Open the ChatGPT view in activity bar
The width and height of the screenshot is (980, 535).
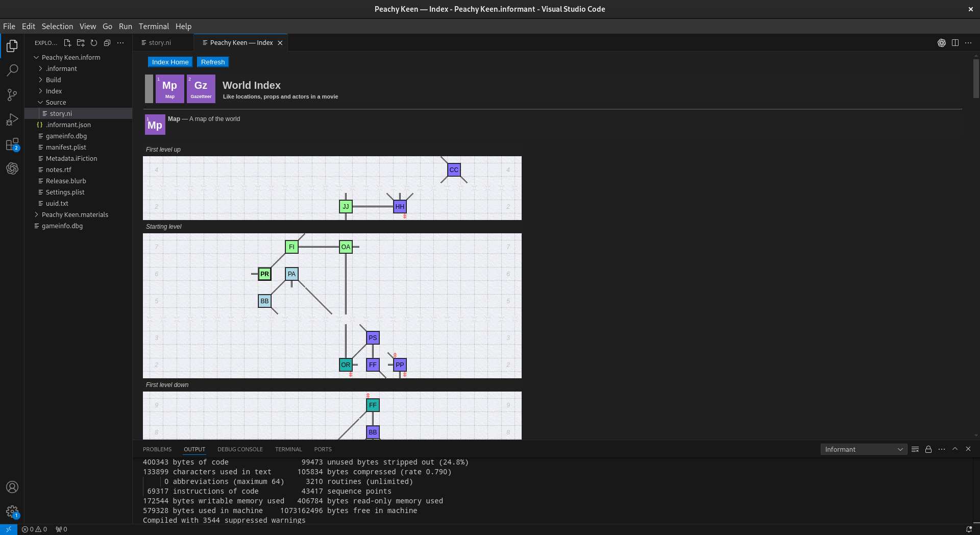point(12,168)
